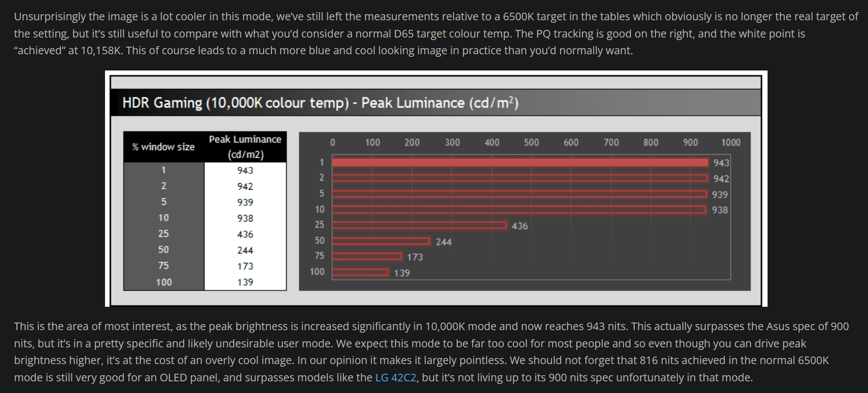Click the HDR Gaming chart title bar

436,103
